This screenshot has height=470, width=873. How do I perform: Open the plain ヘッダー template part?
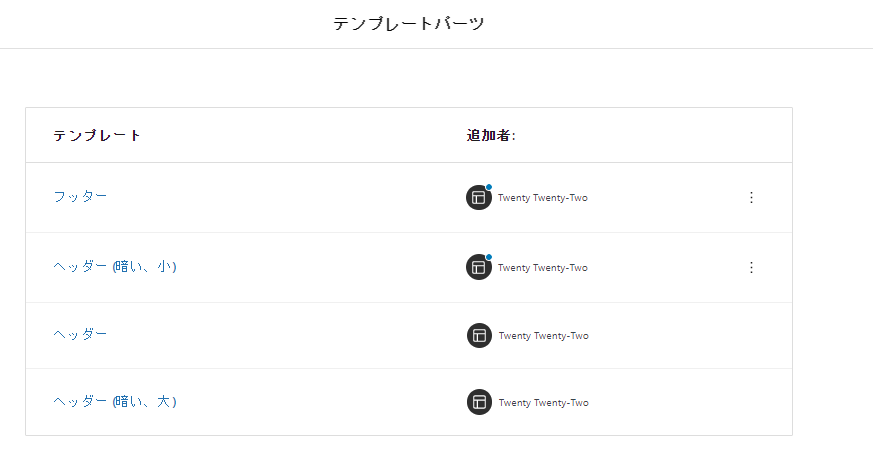point(80,335)
